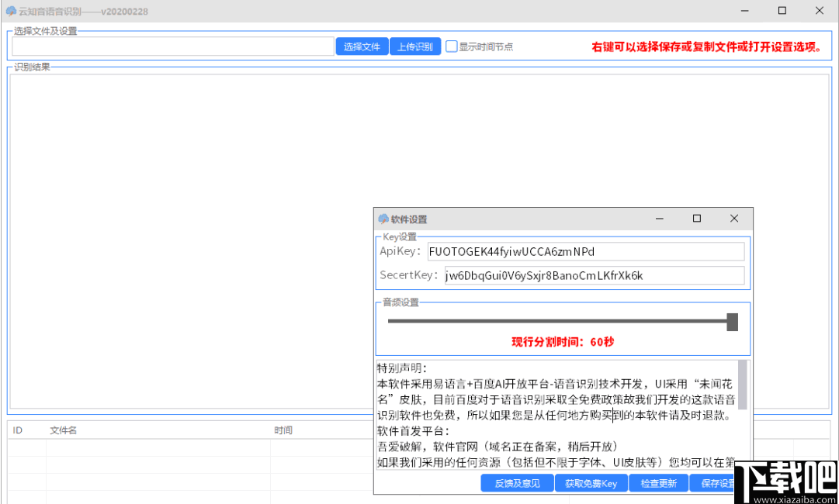The height and width of the screenshot is (504, 839).
Task: Click the 时间 column header
Action: click(x=284, y=430)
